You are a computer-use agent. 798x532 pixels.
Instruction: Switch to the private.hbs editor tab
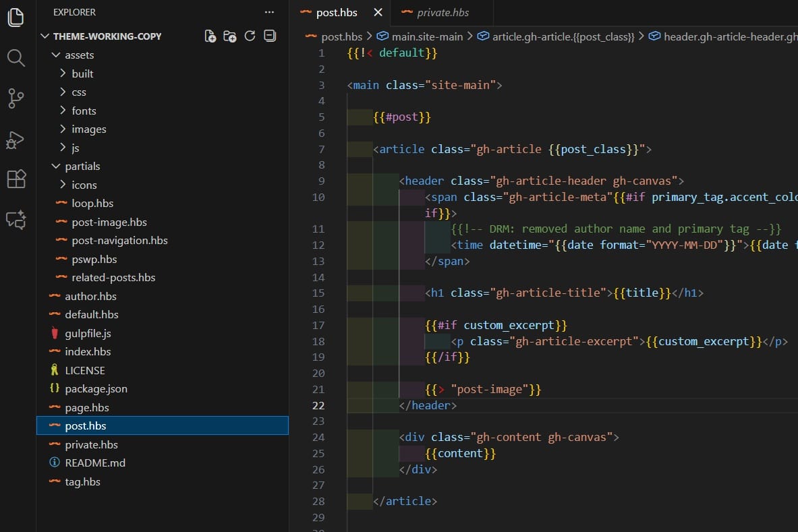443,13
